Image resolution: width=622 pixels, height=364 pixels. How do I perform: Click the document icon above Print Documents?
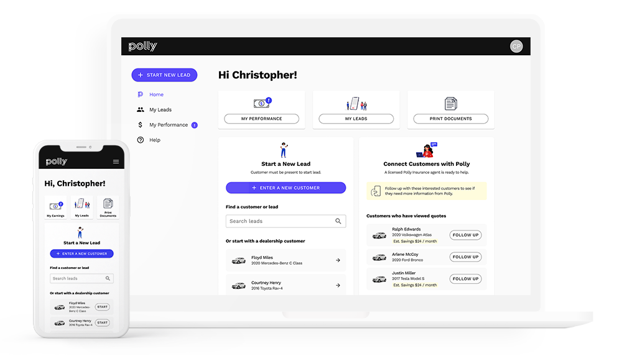click(451, 103)
